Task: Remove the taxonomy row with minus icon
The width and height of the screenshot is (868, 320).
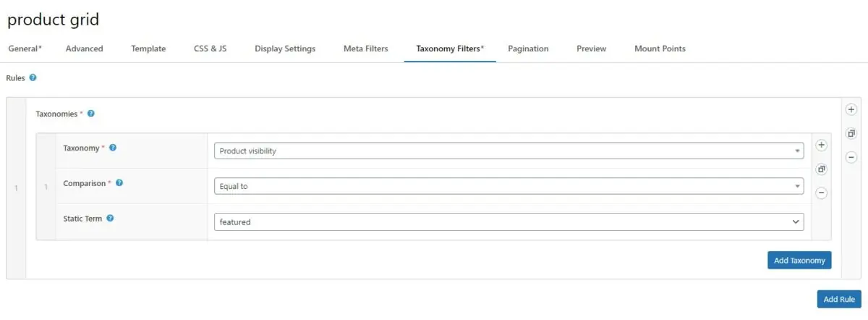Action: 821,193
